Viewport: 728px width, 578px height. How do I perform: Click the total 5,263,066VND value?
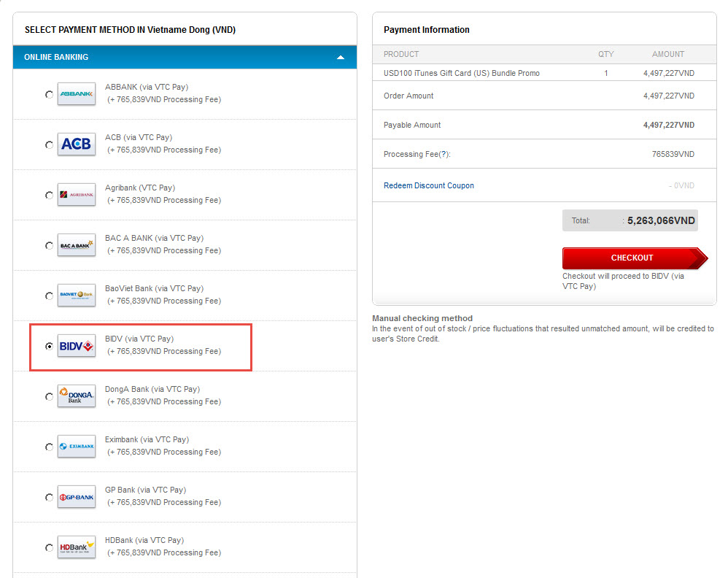(661, 220)
